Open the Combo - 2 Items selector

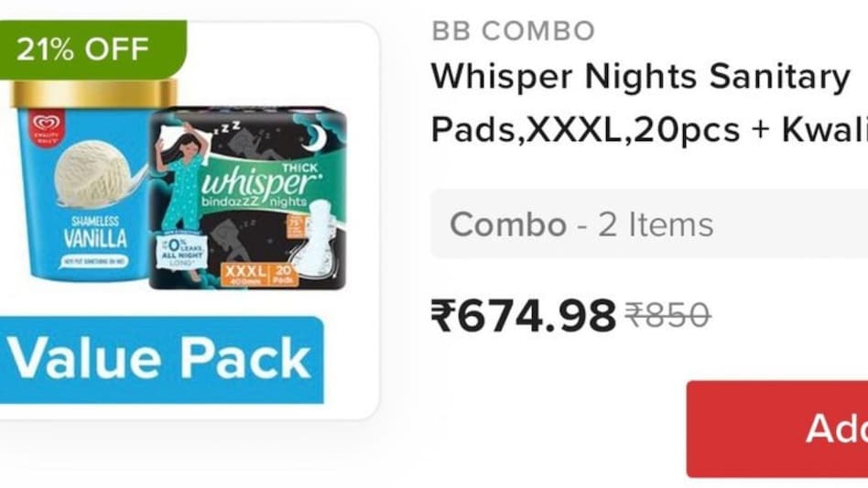pos(649,224)
